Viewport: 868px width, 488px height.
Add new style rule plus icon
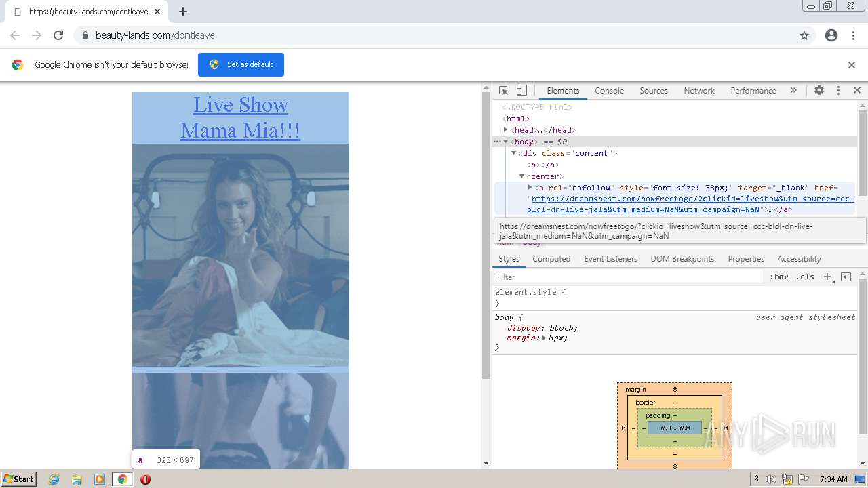coord(827,277)
